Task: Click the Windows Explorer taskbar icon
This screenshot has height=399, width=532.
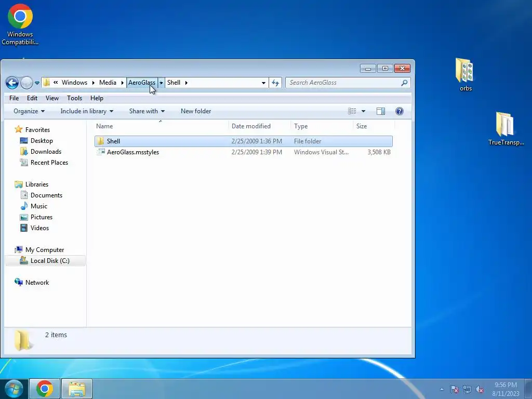Action: pos(77,389)
